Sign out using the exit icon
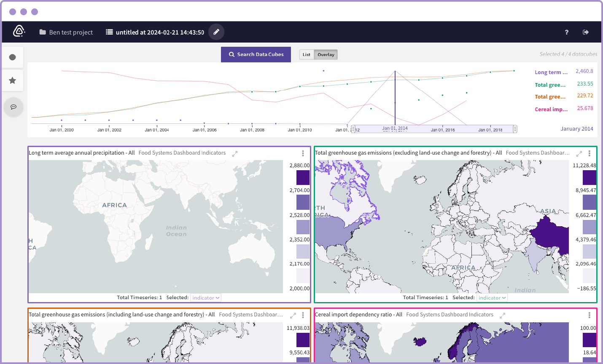 pos(586,32)
